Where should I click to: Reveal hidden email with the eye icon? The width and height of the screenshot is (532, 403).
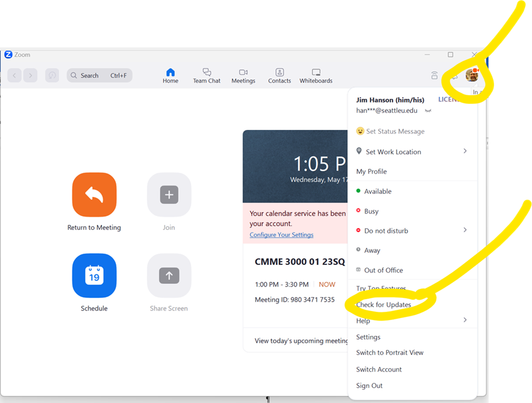click(x=428, y=111)
